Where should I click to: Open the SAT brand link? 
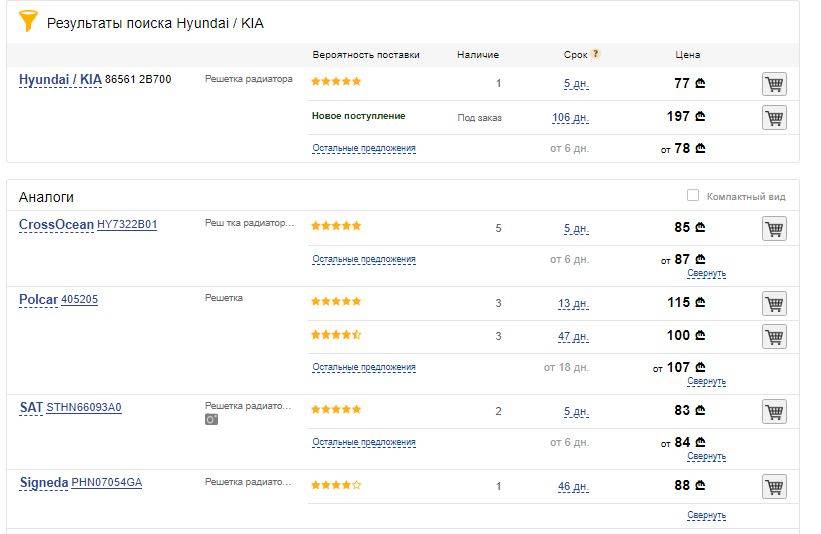[31, 407]
